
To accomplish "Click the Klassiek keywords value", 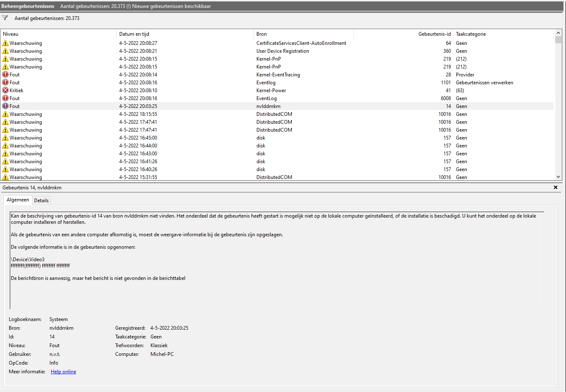I will (x=159, y=345).
